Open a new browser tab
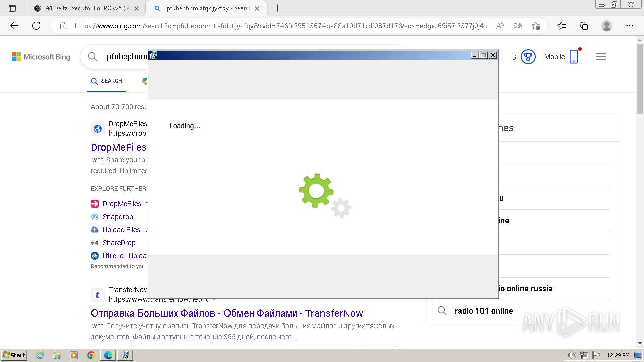 [277, 8]
